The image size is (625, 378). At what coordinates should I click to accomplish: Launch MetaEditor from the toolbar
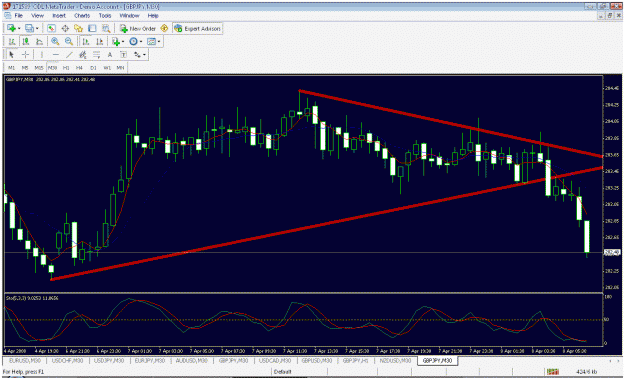click(164, 28)
